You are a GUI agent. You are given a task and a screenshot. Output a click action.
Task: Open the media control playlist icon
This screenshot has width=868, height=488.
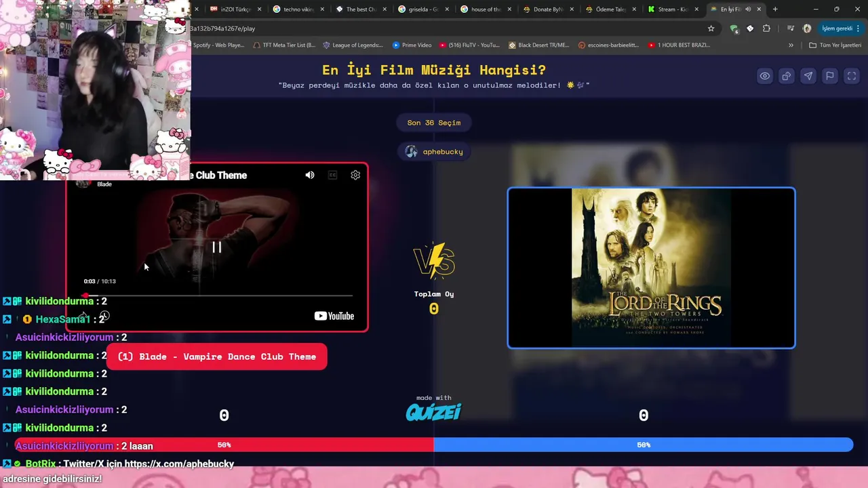click(791, 28)
